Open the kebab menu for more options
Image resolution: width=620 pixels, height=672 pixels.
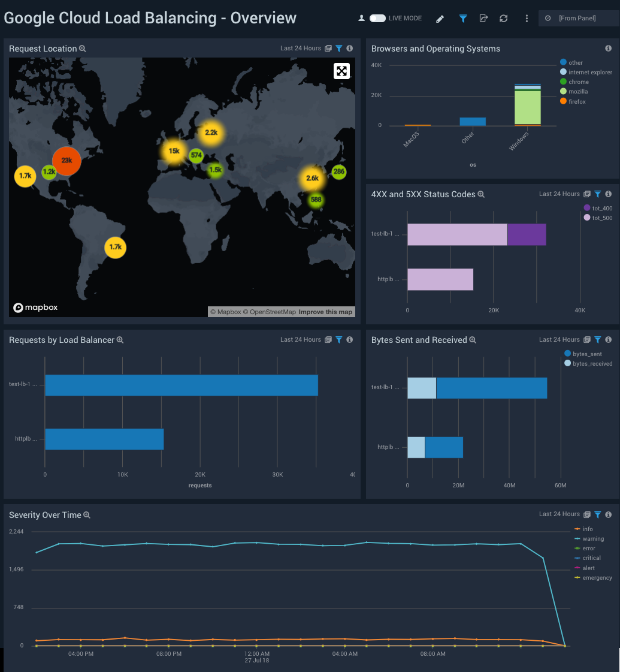point(526,19)
